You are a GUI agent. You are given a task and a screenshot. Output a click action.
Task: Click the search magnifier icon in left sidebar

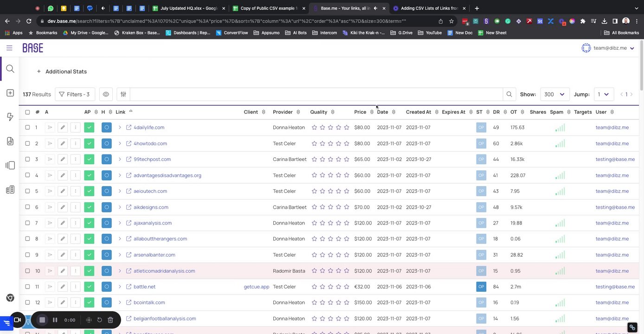click(x=10, y=69)
